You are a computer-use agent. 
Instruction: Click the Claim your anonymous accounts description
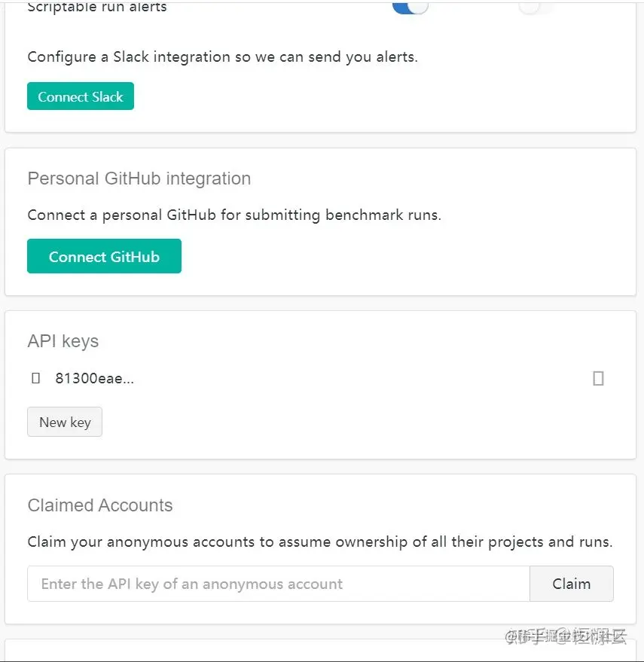coord(319,541)
